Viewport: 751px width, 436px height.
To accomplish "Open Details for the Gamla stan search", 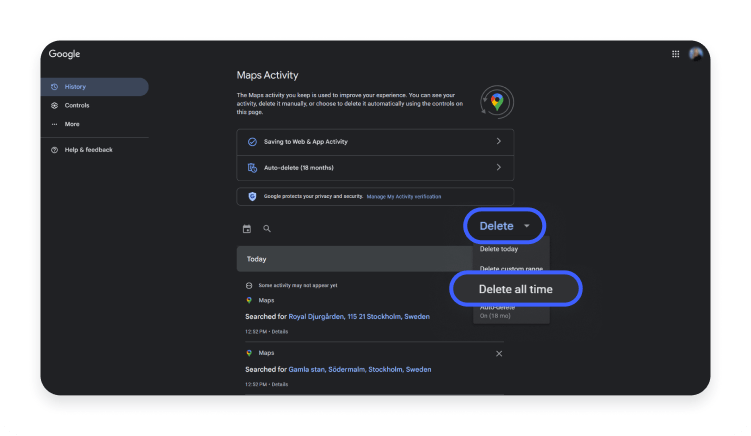I will [x=280, y=384].
